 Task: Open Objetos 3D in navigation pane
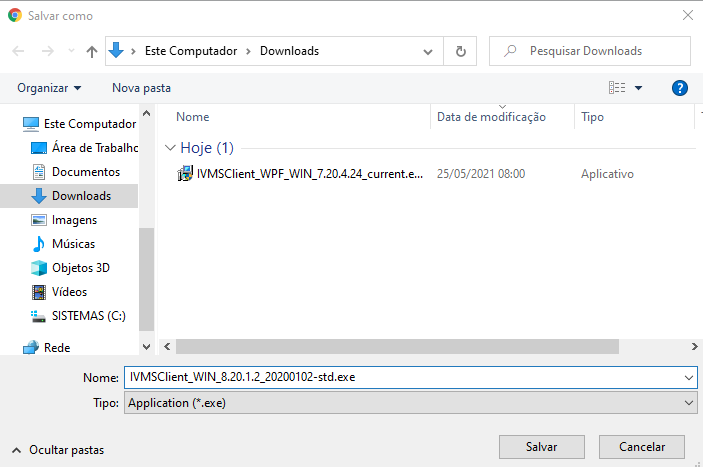click(80, 268)
